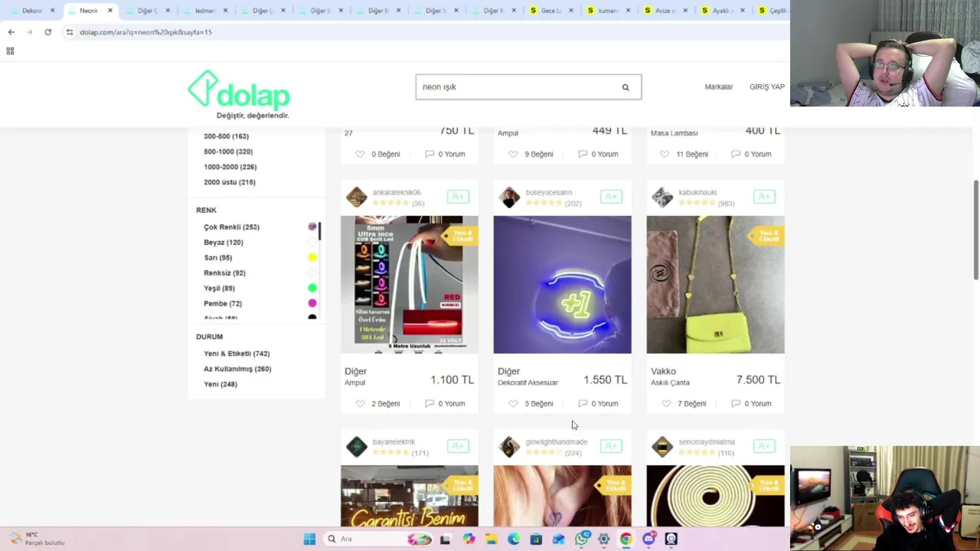Filter by price 500-1000 (320)

click(228, 152)
